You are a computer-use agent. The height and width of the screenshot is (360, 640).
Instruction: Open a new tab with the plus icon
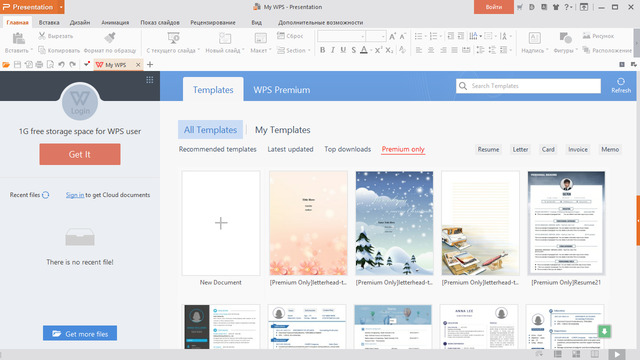(x=150, y=64)
